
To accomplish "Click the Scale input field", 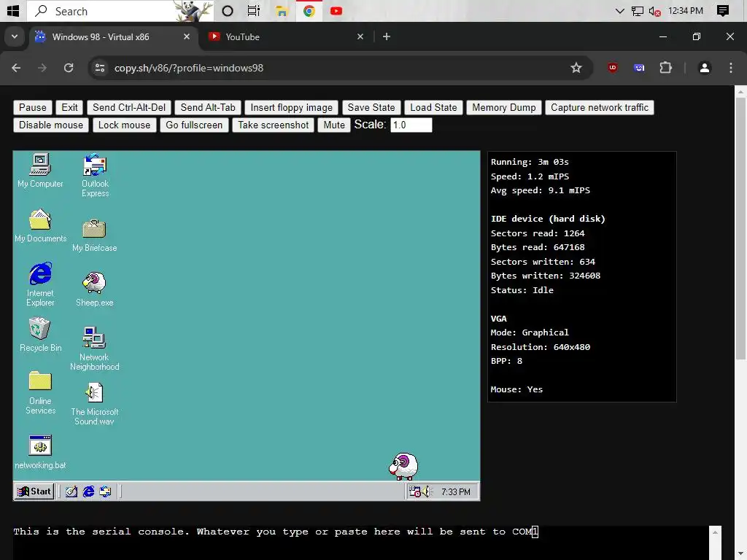I will click(x=411, y=125).
